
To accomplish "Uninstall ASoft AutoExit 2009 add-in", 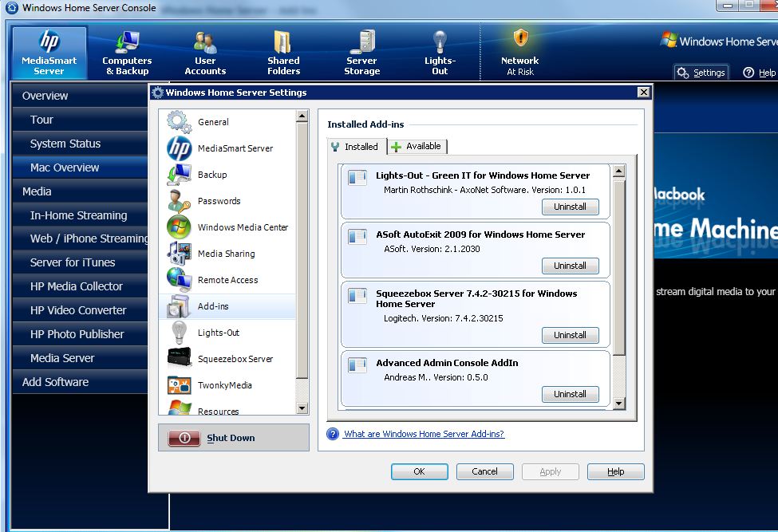I will pos(570,266).
